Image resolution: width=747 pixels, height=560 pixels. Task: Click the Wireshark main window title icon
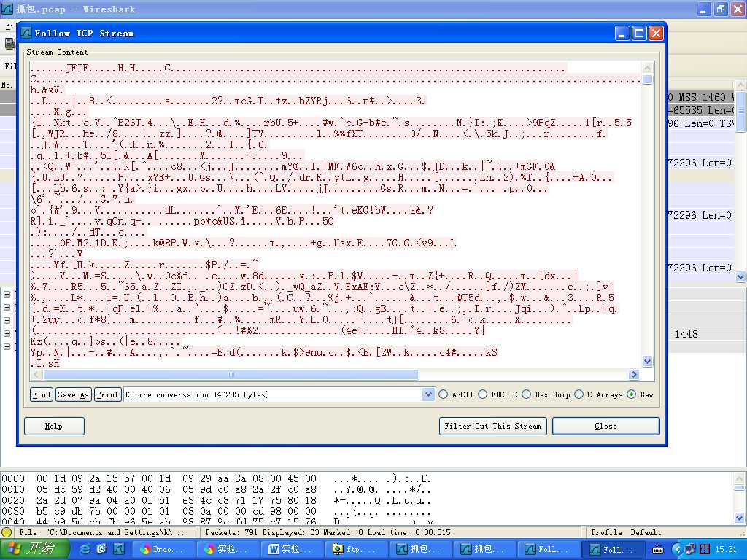point(7,9)
